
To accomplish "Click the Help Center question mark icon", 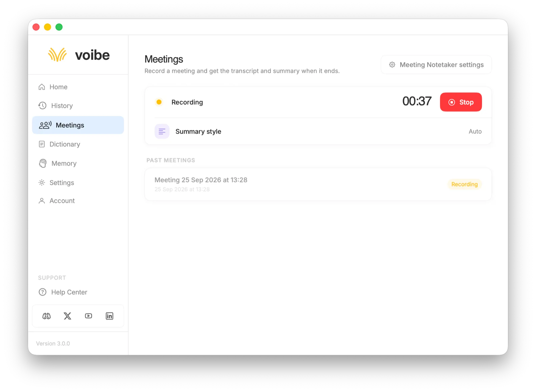I will pos(43,292).
